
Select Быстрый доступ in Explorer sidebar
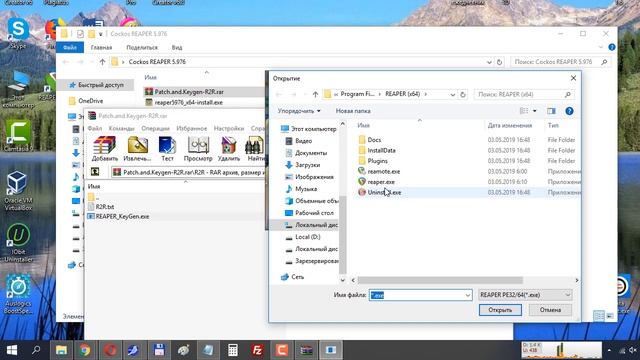coord(96,85)
